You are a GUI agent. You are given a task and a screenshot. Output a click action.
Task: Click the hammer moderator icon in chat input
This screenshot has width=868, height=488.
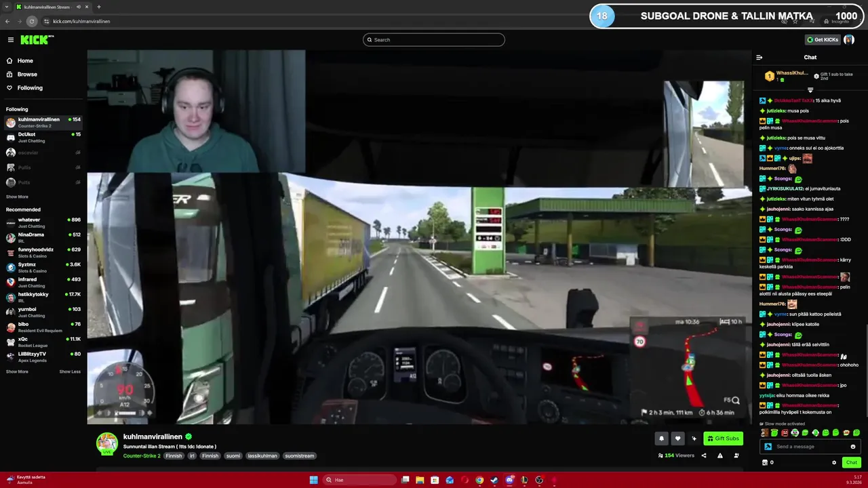[768, 447]
